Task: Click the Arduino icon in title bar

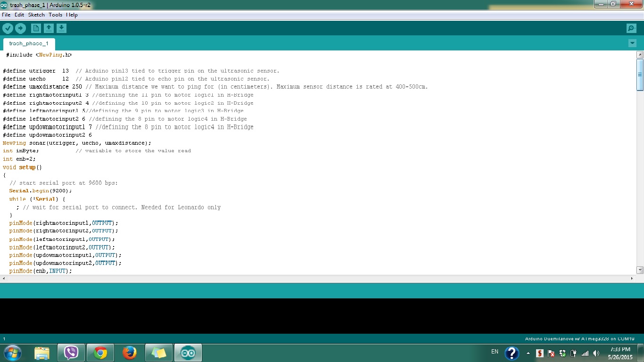Action: point(4,5)
